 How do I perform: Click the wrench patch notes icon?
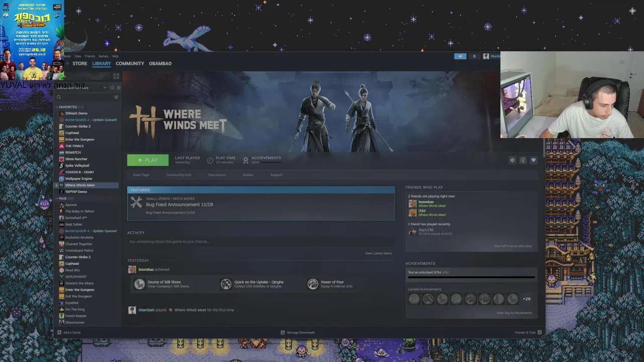[136, 202]
